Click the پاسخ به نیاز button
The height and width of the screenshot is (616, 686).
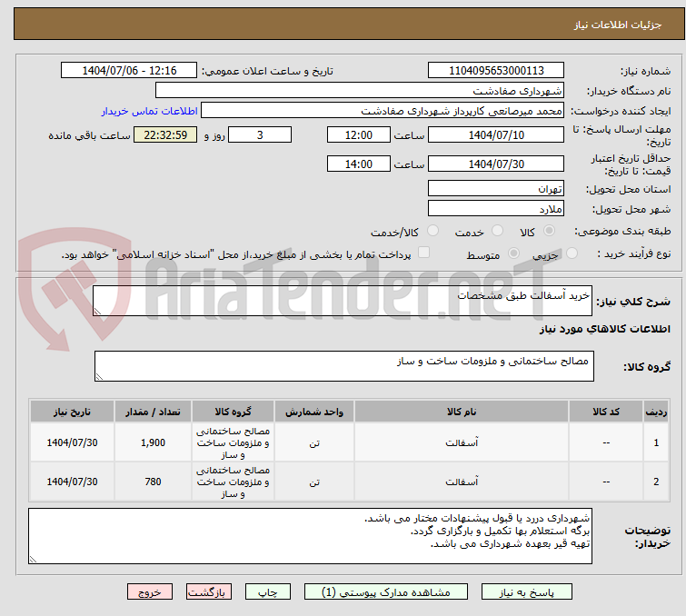[x=526, y=592]
